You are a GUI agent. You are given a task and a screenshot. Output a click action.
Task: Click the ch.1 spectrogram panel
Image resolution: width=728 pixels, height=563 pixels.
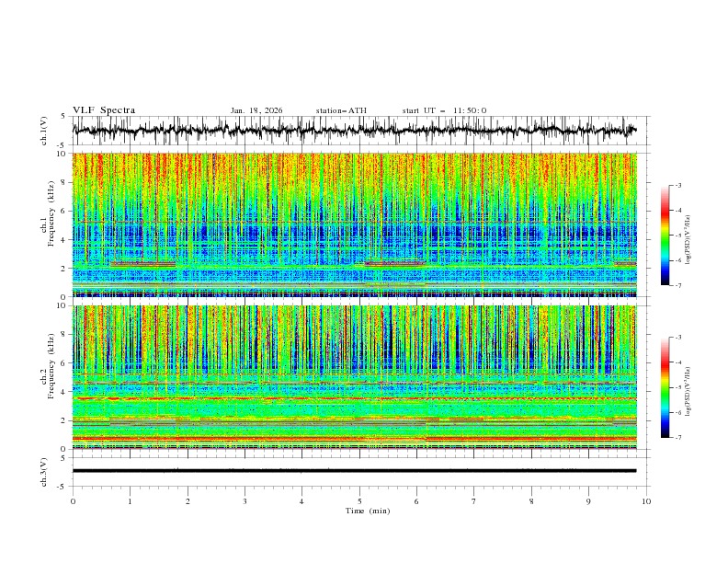tap(355, 224)
